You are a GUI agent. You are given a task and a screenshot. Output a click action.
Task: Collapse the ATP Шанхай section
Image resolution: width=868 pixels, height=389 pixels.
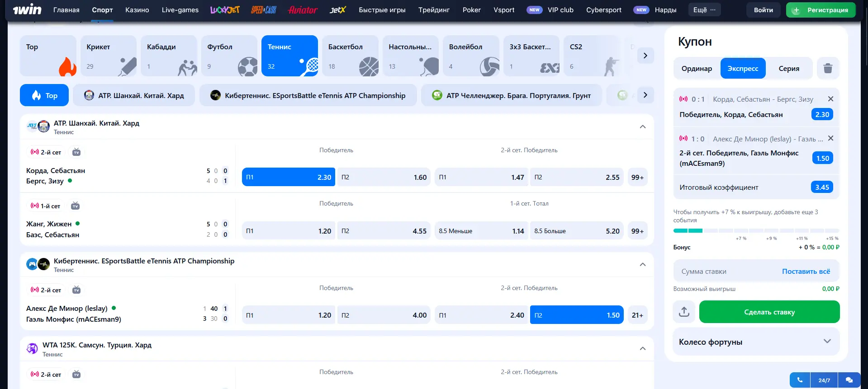tap(643, 127)
